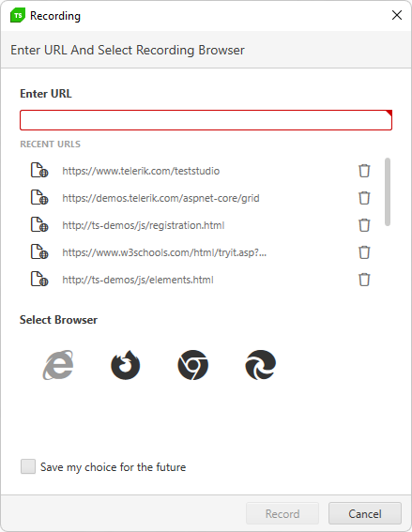412x532 pixels.
Task: Select Internet Explorer as recording browser
Action: [x=58, y=365]
